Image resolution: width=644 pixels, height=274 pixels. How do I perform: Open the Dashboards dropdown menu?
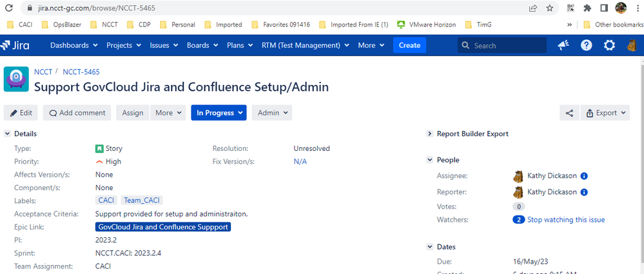tap(74, 45)
